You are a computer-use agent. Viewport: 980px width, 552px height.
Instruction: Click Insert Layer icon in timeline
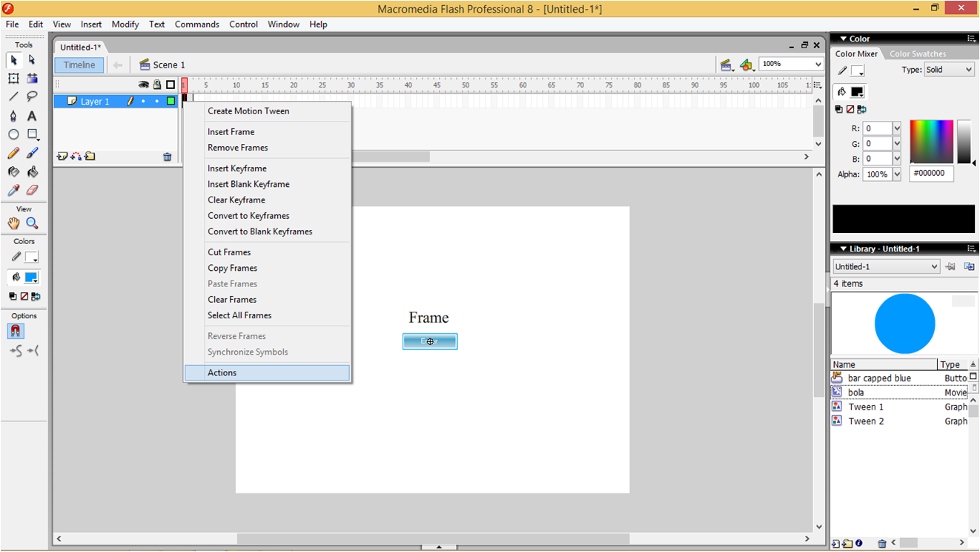tap(62, 157)
